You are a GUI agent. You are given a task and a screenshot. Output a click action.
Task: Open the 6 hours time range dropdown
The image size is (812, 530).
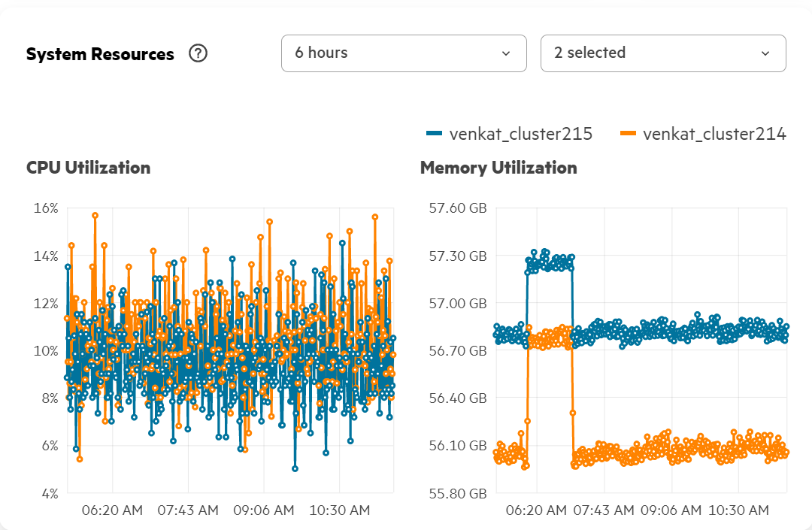(404, 53)
